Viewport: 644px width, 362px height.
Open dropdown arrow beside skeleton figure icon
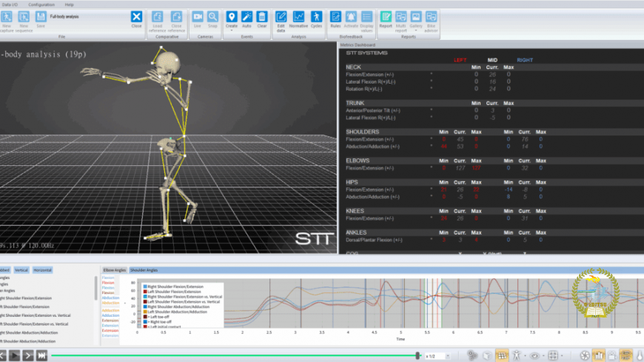pos(525,356)
